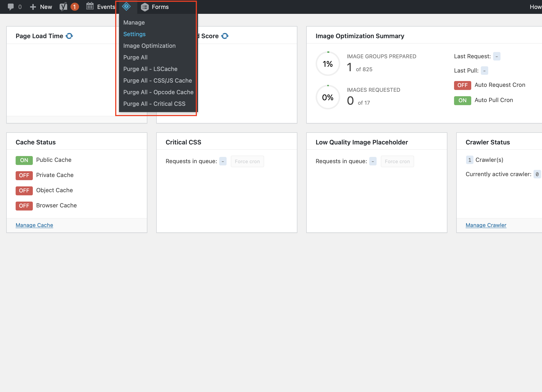The image size is (542, 392).
Task: Click the Forms icon in admin bar
Action: click(145, 7)
